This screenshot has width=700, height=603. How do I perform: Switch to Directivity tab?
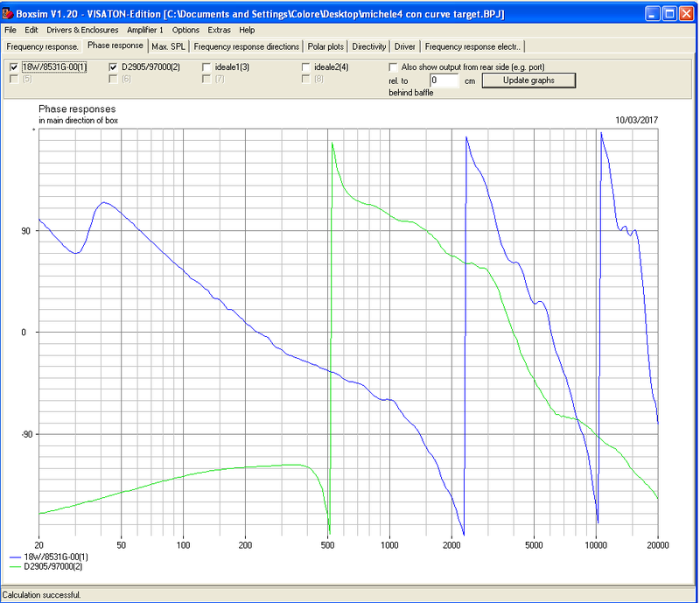[368, 46]
